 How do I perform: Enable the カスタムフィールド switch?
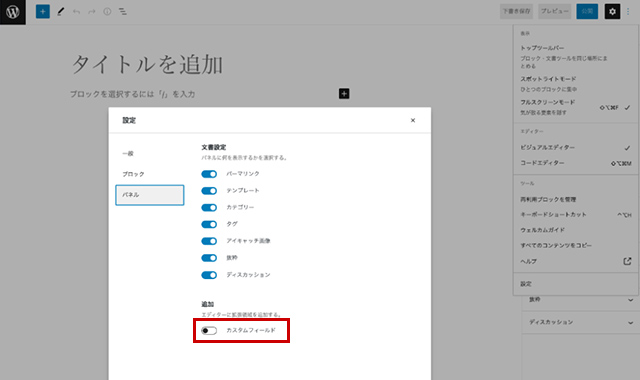click(x=209, y=330)
